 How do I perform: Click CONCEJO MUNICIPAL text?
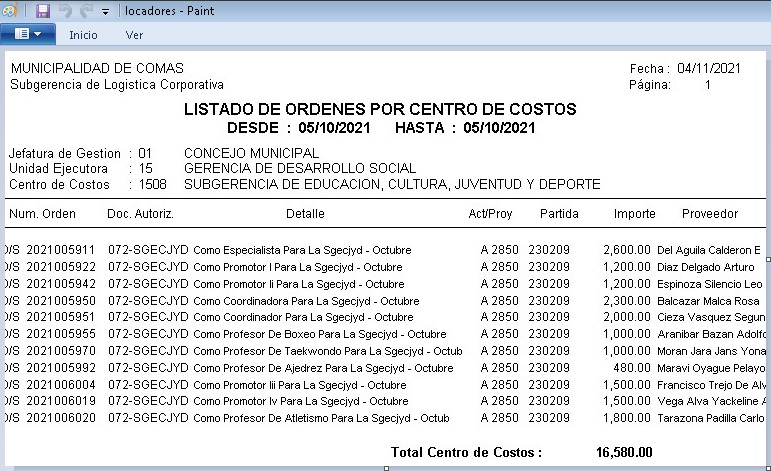(251, 153)
